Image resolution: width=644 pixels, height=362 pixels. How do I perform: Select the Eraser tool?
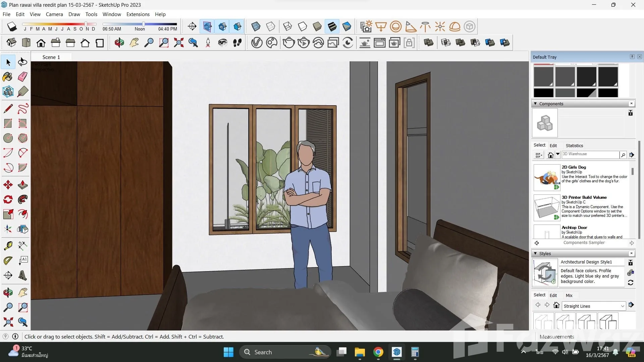tap(22, 77)
